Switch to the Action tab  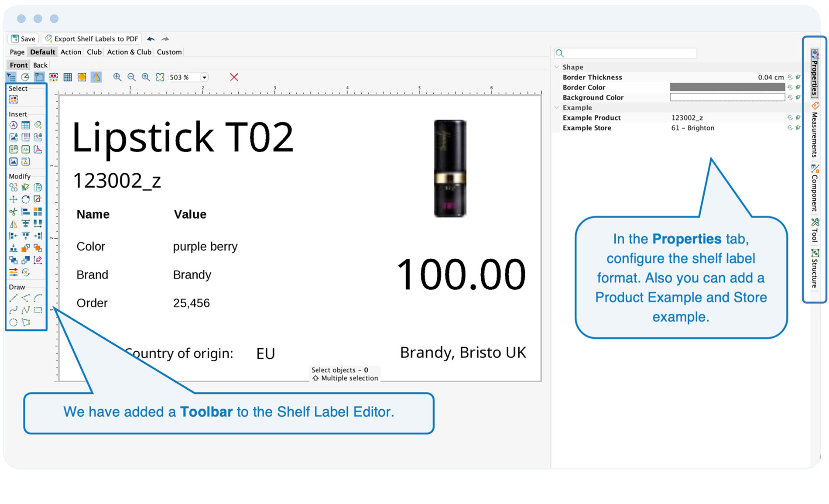71,52
